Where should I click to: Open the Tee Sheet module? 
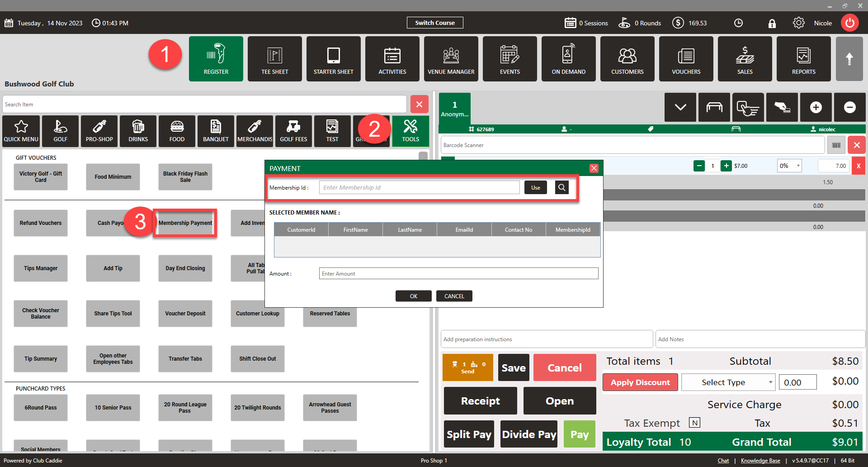tap(274, 59)
